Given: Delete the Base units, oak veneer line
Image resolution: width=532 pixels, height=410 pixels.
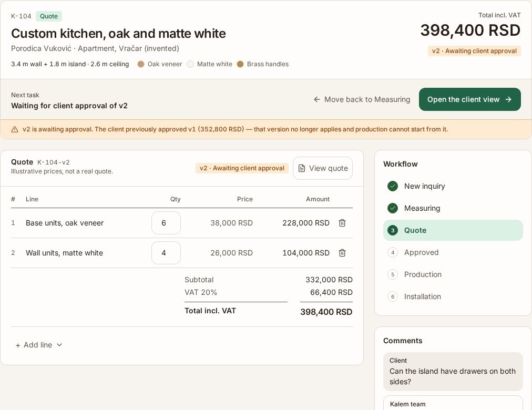Looking at the screenshot, I should (342, 223).
